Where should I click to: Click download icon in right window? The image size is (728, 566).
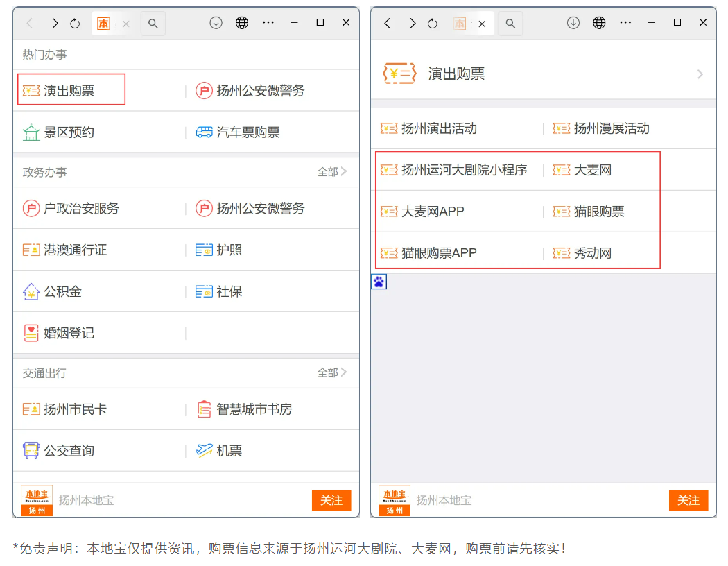(x=573, y=22)
